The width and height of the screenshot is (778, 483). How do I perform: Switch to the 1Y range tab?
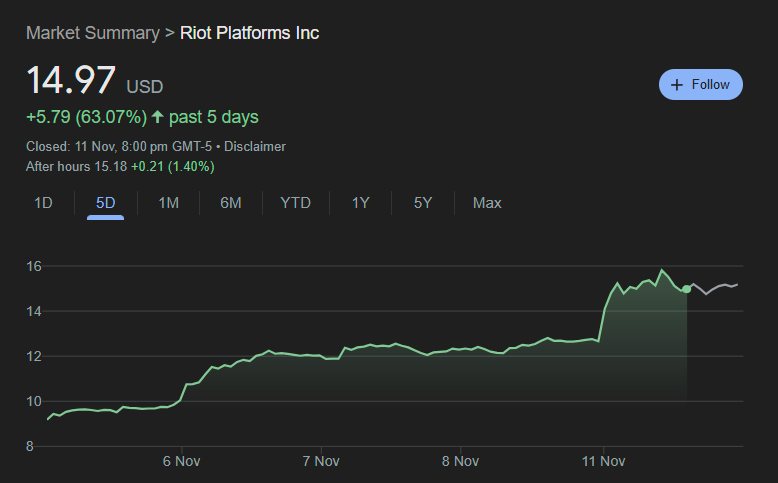click(x=360, y=203)
